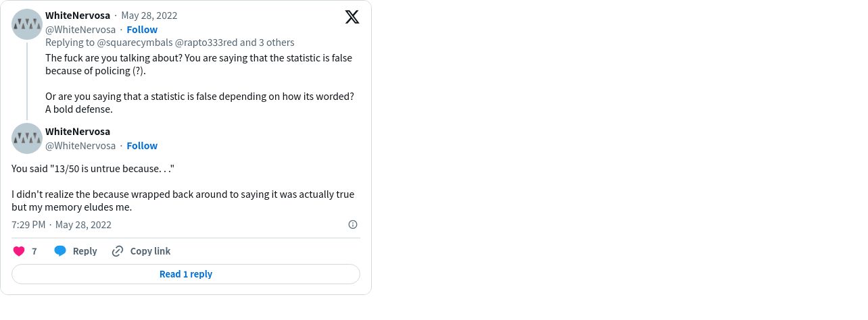
Task: Click the blue reply speech bubble icon
Action: 60,251
